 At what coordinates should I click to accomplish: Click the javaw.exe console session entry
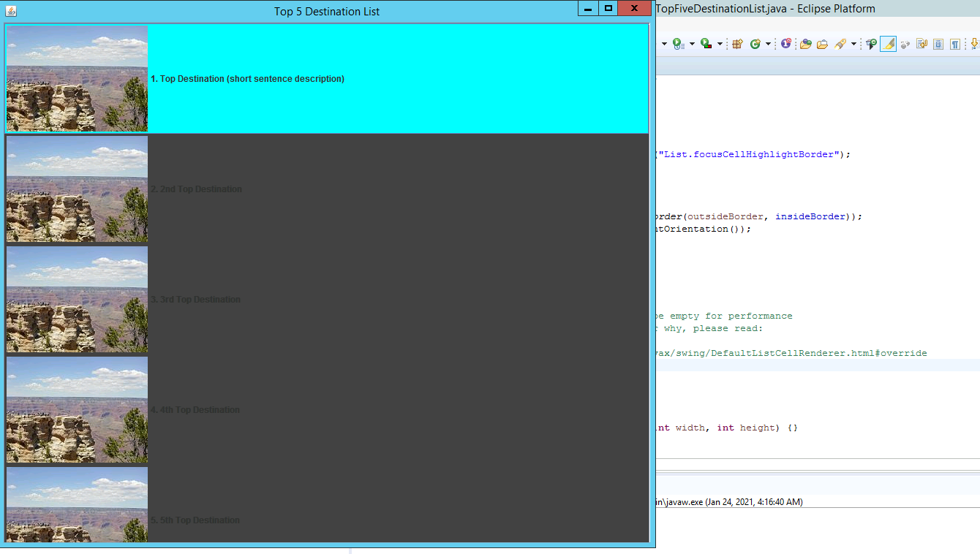[731, 501]
